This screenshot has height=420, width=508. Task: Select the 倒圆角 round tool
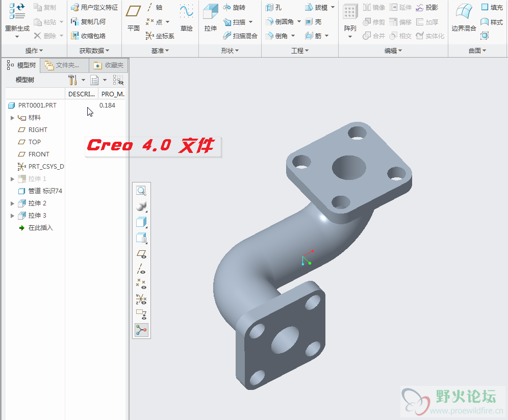click(x=280, y=22)
